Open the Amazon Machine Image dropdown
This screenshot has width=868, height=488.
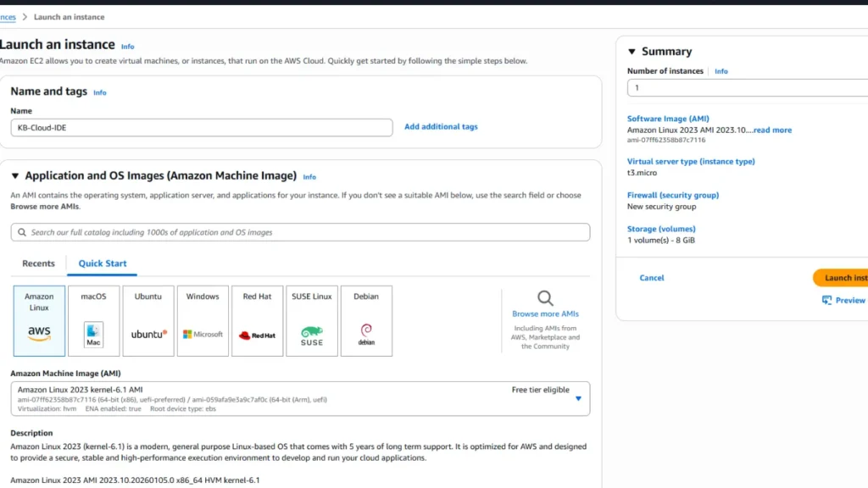pyautogui.click(x=300, y=398)
